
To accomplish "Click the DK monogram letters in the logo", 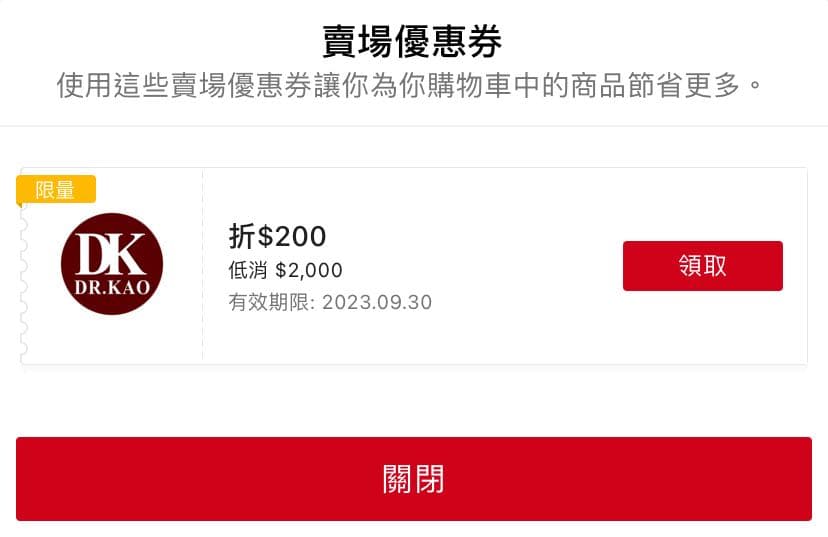I will (x=111, y=254).
